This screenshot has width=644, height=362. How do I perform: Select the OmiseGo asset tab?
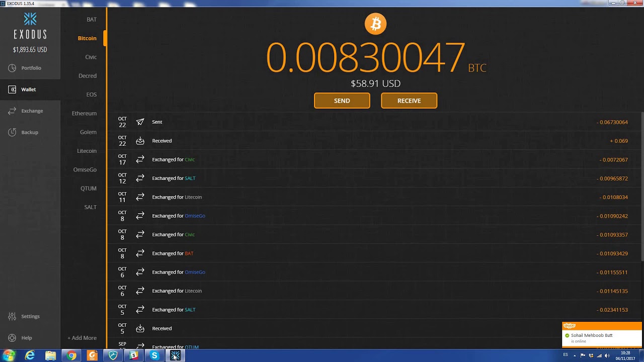point(85,169)
